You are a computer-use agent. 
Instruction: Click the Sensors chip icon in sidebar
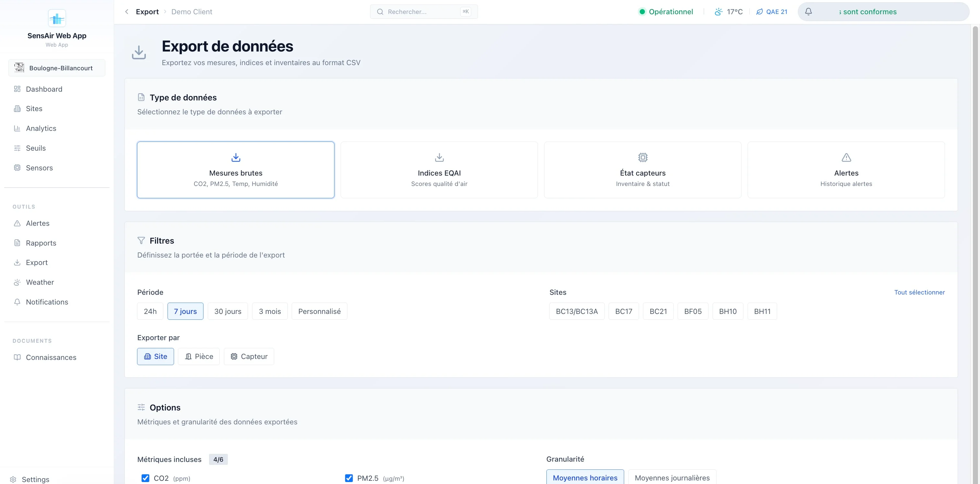[x=17, y=168]
